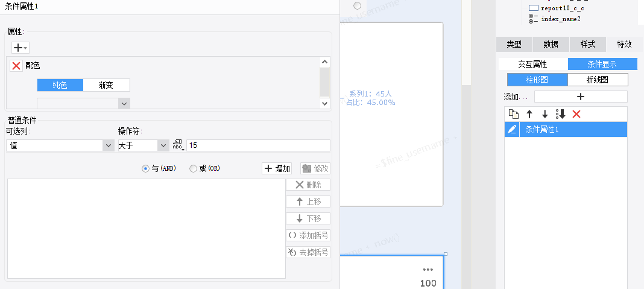The image size is (644, 289).
Task: Open the add attribute plus dropdown
Action: 20,48
